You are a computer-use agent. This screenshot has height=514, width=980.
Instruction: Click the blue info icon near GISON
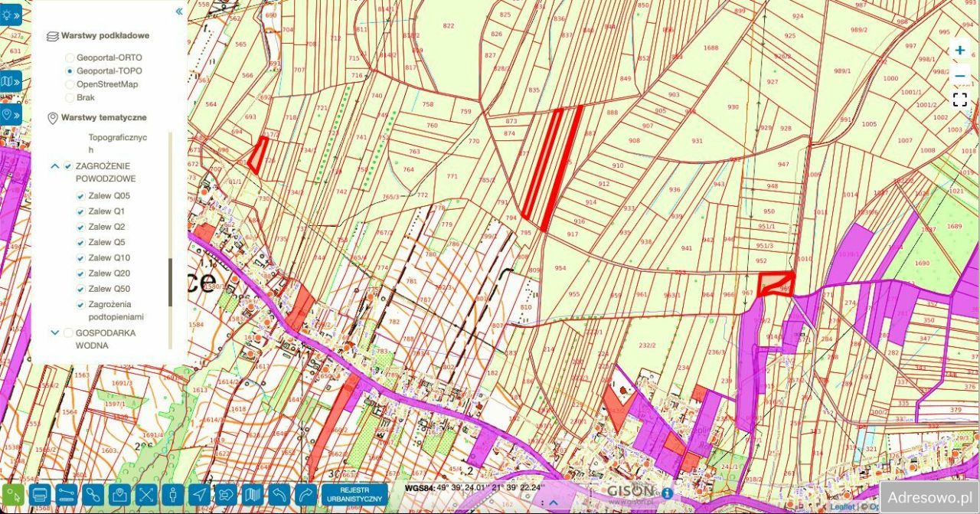click(667, 493)
